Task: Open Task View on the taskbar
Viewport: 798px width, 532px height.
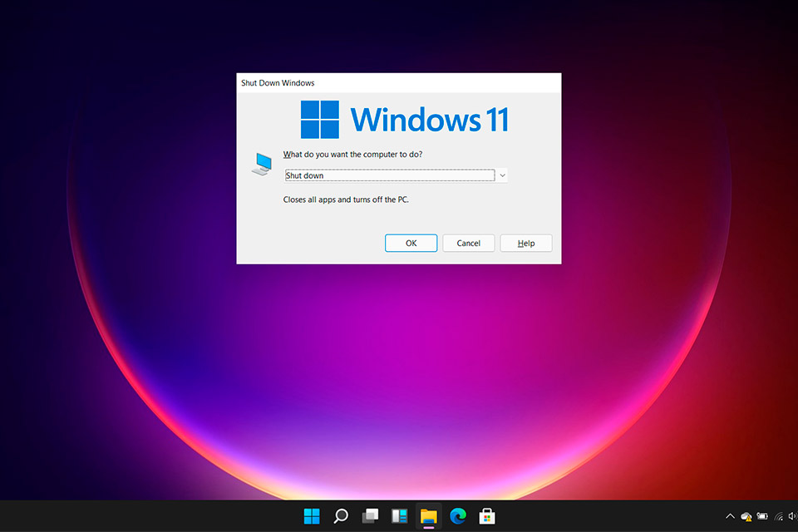Action: (x=370, y=516)
